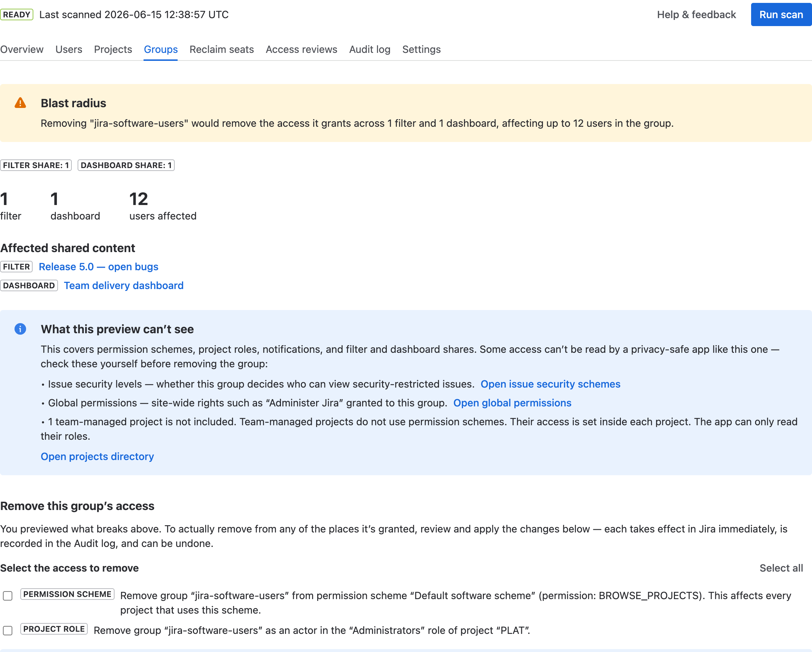
Task: Click the DASHBOARD SHARE: 1 tag
Action: (126, 165)
